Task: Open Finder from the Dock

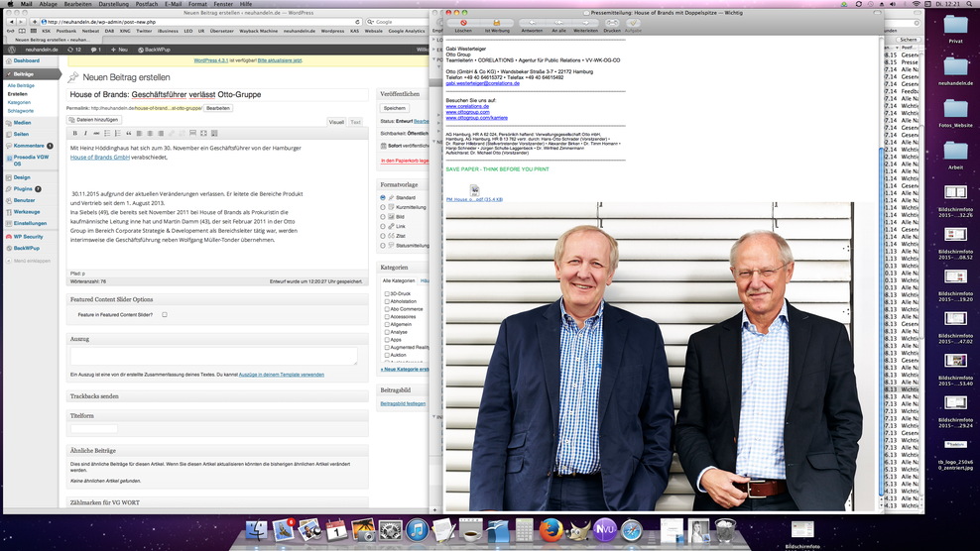Action: tap(256, 530)
